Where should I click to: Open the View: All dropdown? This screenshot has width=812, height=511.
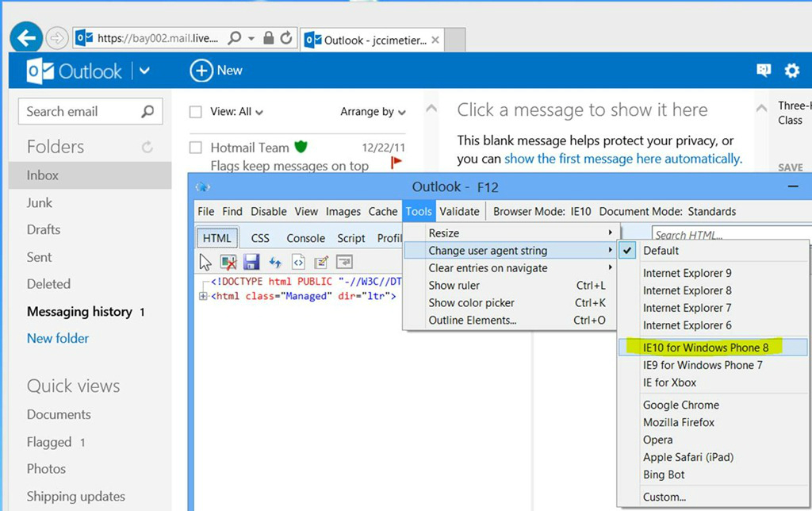coord(236,112)
